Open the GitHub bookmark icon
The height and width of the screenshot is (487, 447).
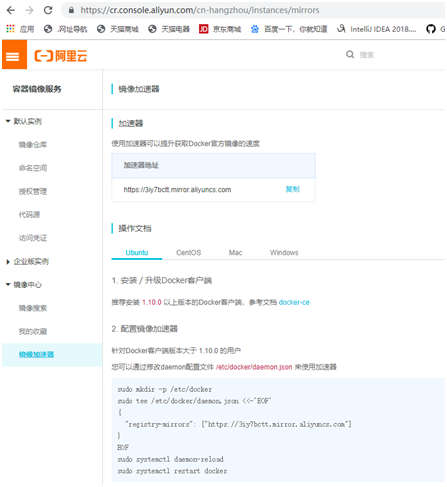pos(431,29)
